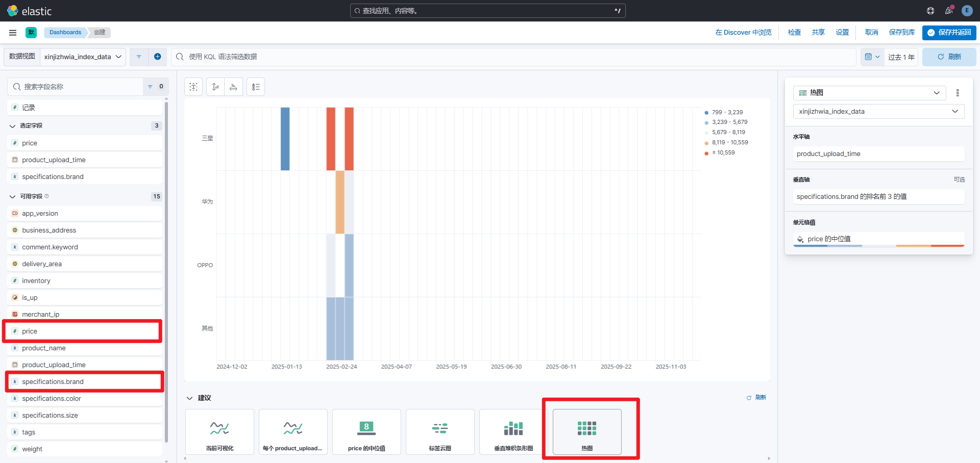
Task: Go to the Dashboards breadcrumb
Action: pyautogui.click(x=65, y=32)
